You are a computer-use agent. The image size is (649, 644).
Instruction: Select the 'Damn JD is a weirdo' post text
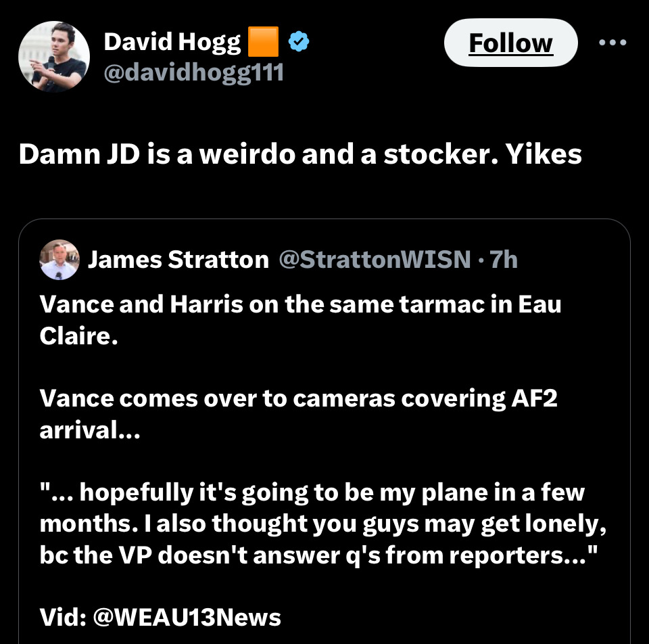tap(300, 154)
